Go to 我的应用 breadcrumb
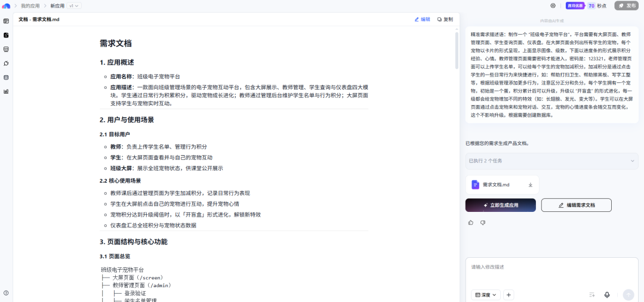This screenshot has height=302, width=644. point(30,6)
